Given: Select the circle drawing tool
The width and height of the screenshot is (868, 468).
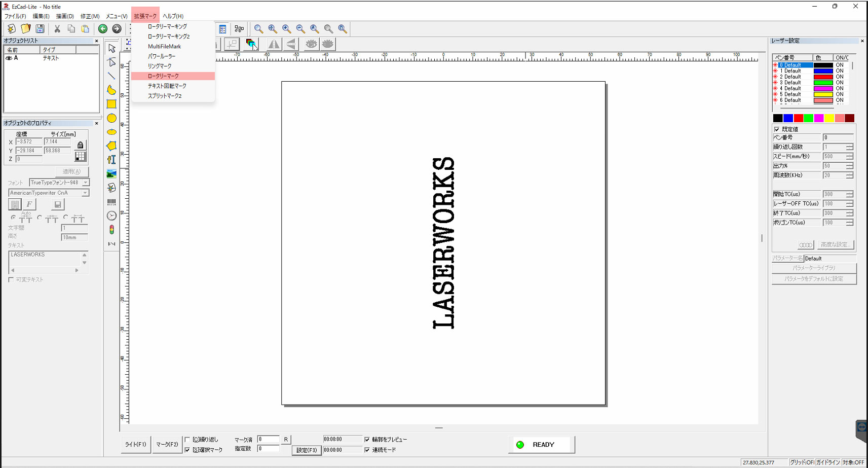Looking at the screenshot, I should pyautogui.click(x=111, y=118).
